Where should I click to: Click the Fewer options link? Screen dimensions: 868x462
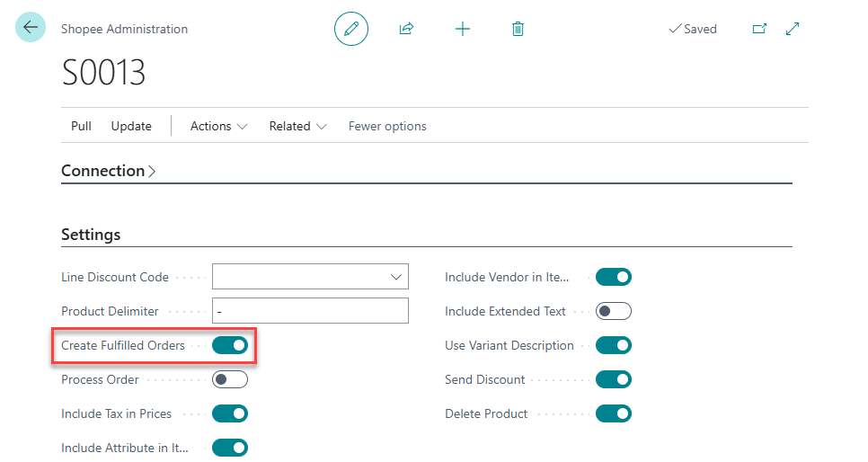tap(387, 127)
